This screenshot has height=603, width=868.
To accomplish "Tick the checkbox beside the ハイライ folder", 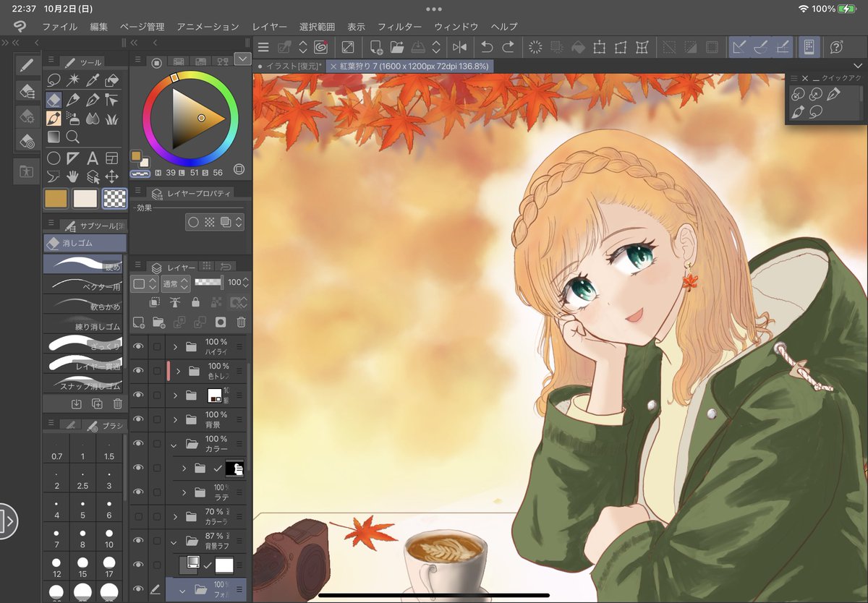I will (x=157, y=346).
